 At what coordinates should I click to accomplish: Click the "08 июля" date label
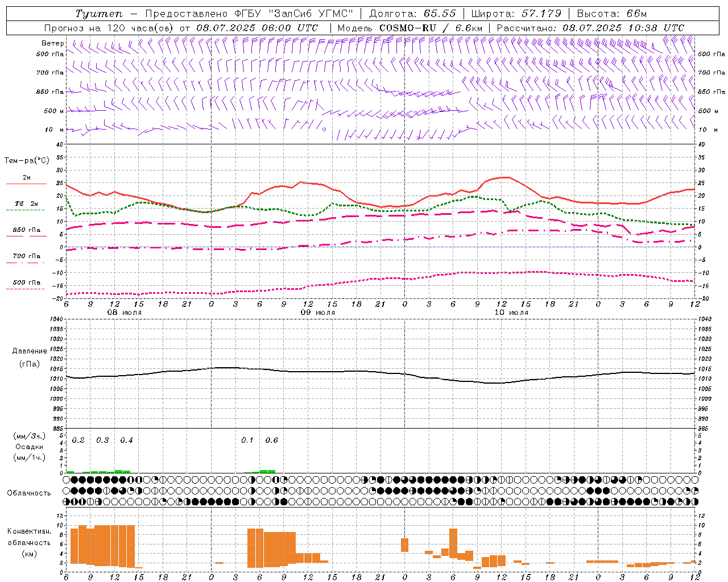(125, 313)
